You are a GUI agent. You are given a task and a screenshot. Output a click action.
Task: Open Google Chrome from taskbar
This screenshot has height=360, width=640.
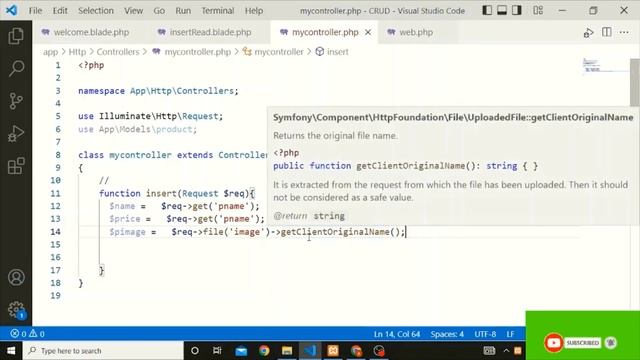pos(264,351)
